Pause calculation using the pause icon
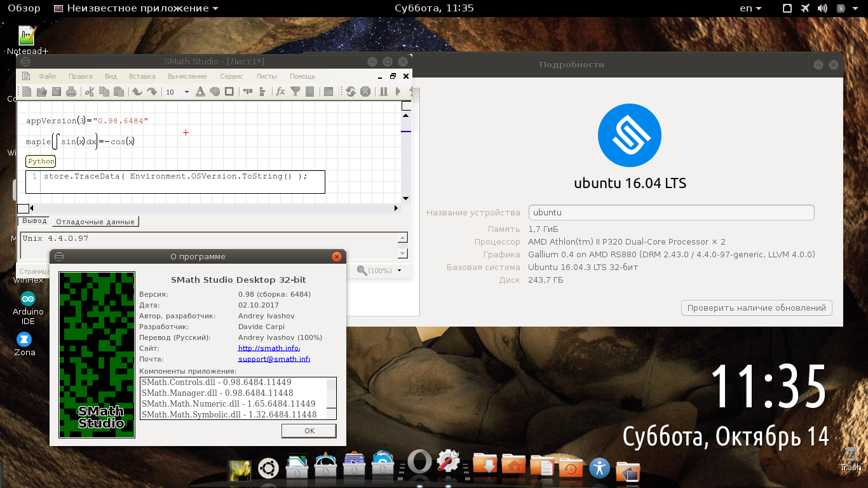 tap(384, 91)
